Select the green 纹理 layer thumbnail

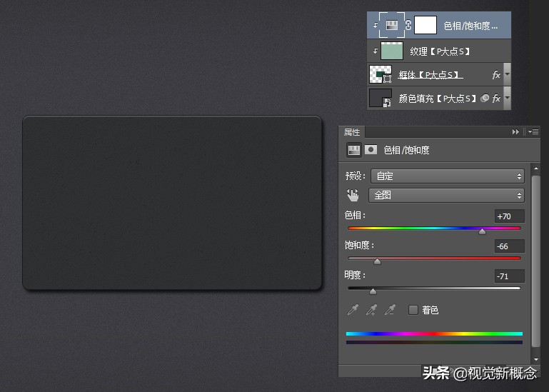tap(392, 51)
